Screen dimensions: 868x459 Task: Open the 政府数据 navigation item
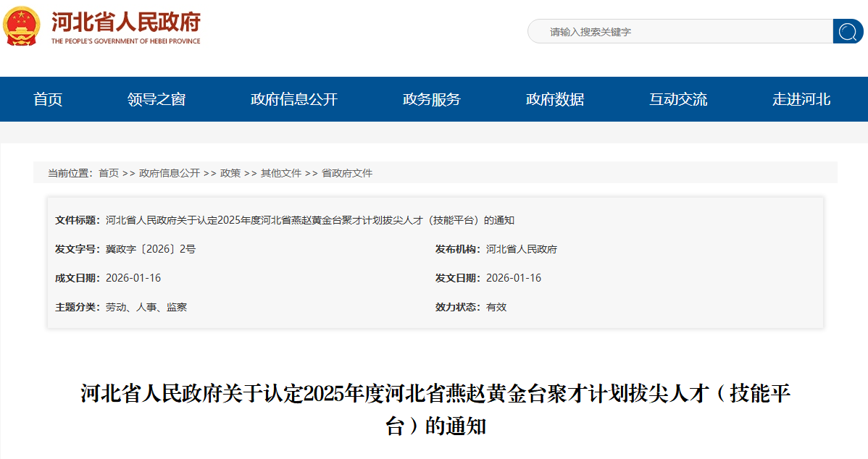555,100
